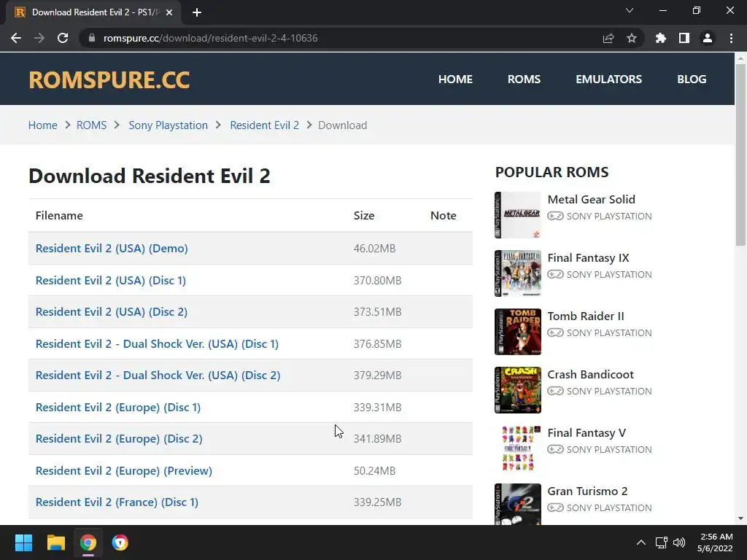Screen dimensions: 747x560
Task: Download Dual Shock Ver. (USA) (Disc 1)
Action: [158, 344]
